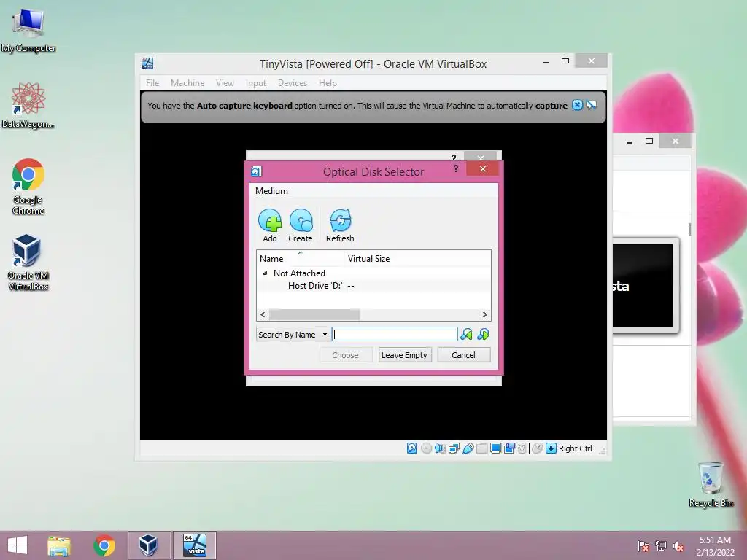Open the Oracle VM VirtualBox desktop shortcut
This screenshot has width=747, height=560.
tap(28, 262)
